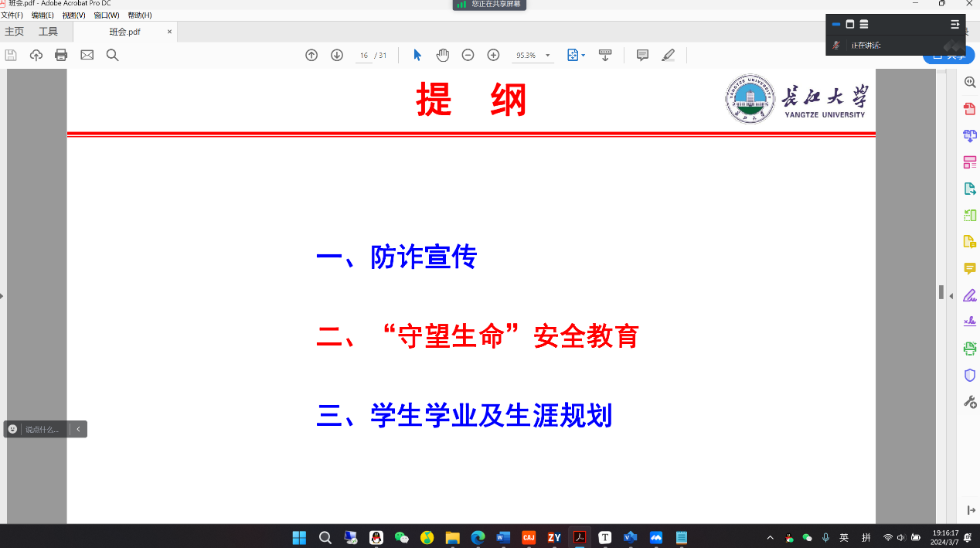980x548 pixels.
Task: Collapse the right tools pane arrow
Action: 951,296
